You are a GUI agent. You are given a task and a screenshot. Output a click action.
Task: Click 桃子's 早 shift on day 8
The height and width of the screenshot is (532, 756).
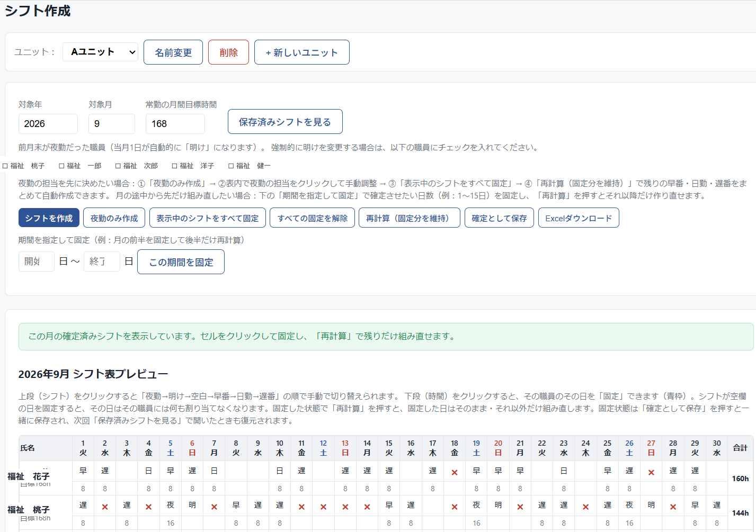[x=236, y=506]
